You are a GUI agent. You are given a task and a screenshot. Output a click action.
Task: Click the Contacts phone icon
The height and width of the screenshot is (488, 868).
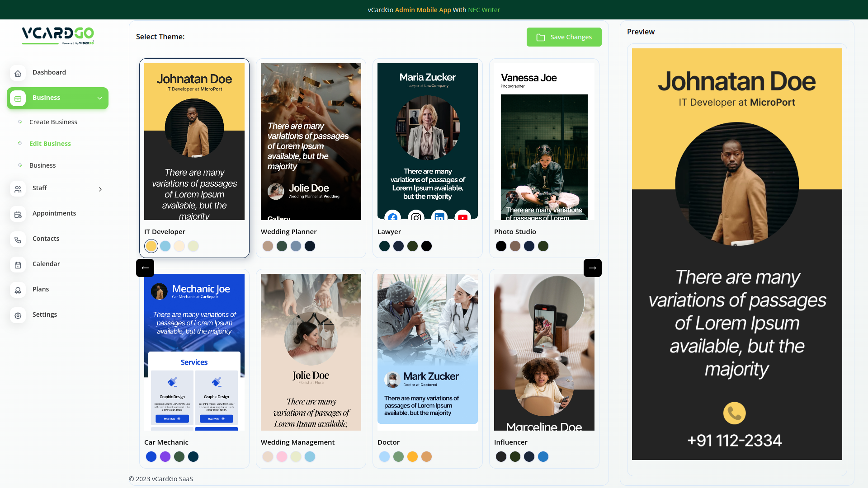pyautogui.click(x=18, y=239)
